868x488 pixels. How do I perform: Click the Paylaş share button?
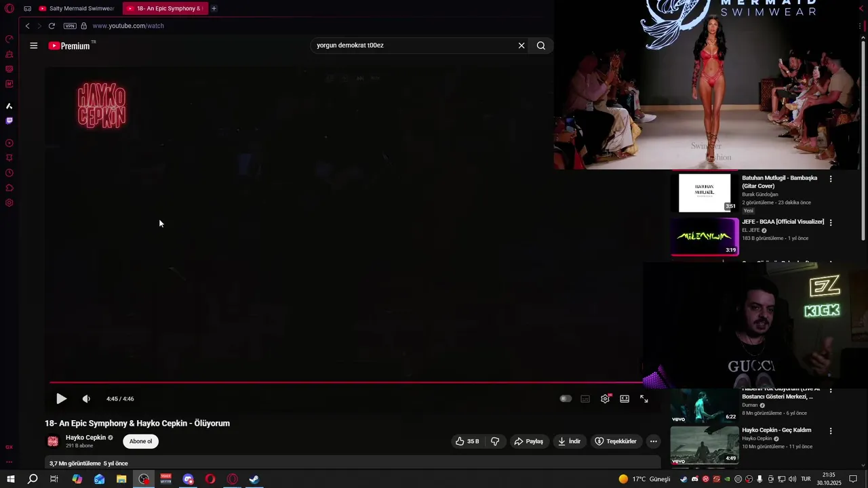[x=528, y=441]
